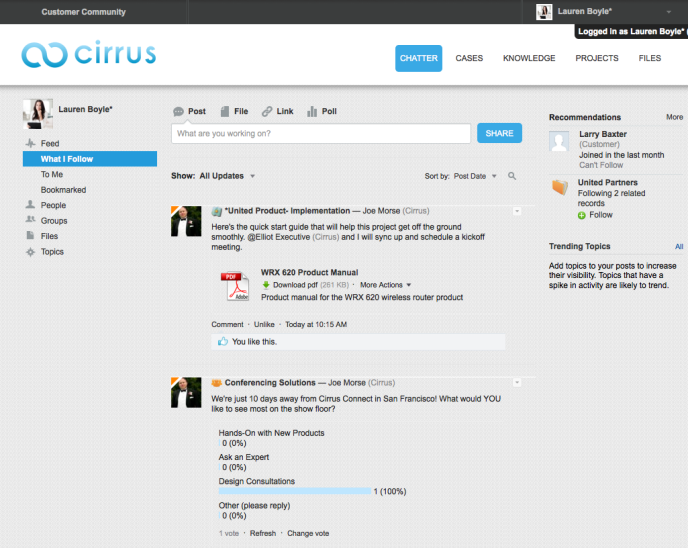This screenshot has width=688, height=548.
Task: Click the United Partners folder icon
Action: pos(559,187)
